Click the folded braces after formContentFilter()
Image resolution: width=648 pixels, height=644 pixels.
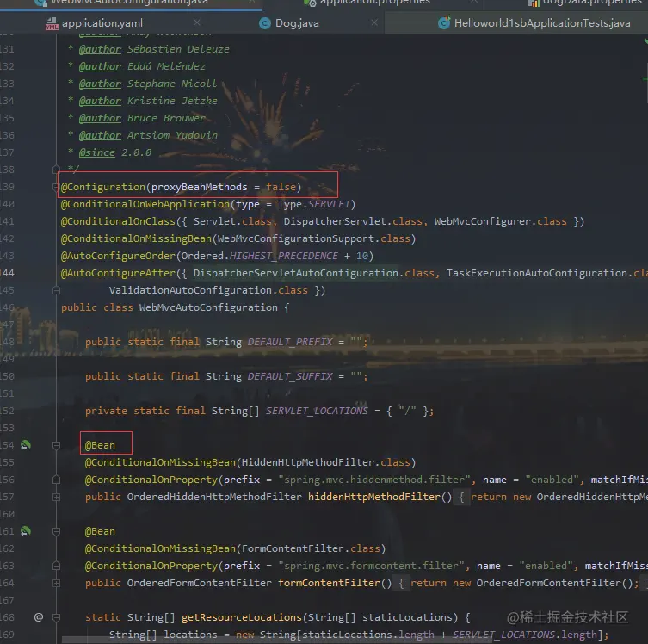point(401,583)
